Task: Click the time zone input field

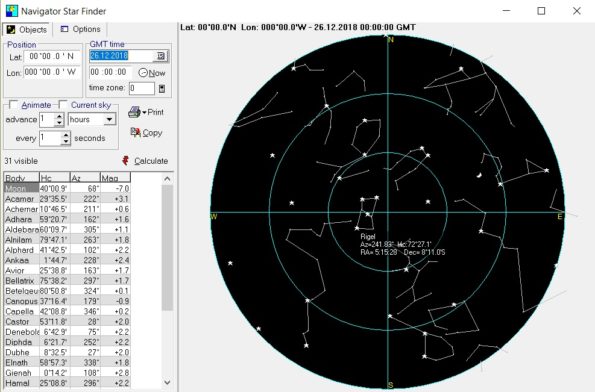Action: 142,88
